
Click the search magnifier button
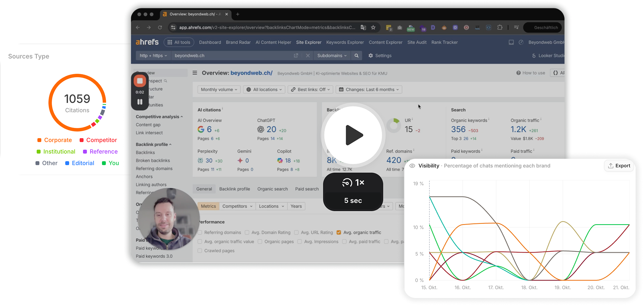(x=356, y=56)
